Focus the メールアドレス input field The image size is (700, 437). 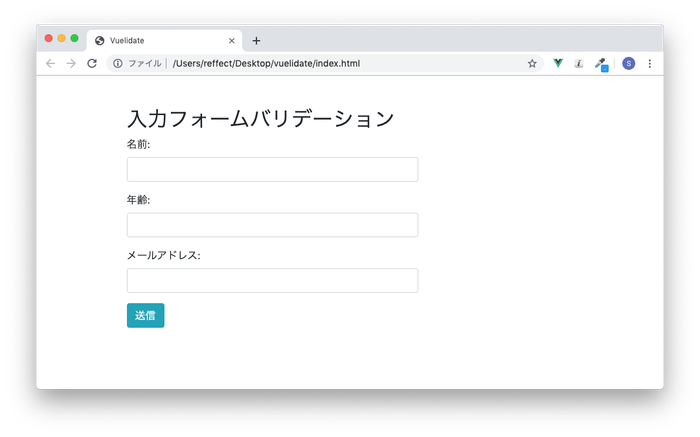(272, 280)
